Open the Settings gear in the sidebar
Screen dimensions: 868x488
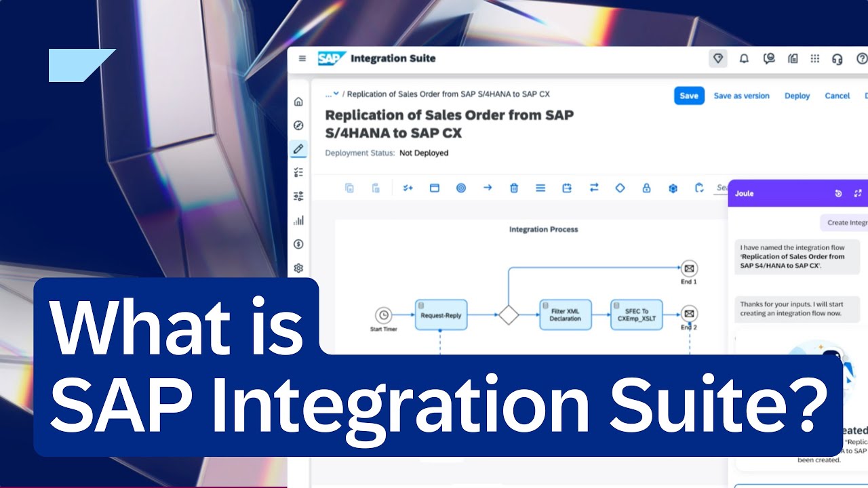tap(298, 268)
